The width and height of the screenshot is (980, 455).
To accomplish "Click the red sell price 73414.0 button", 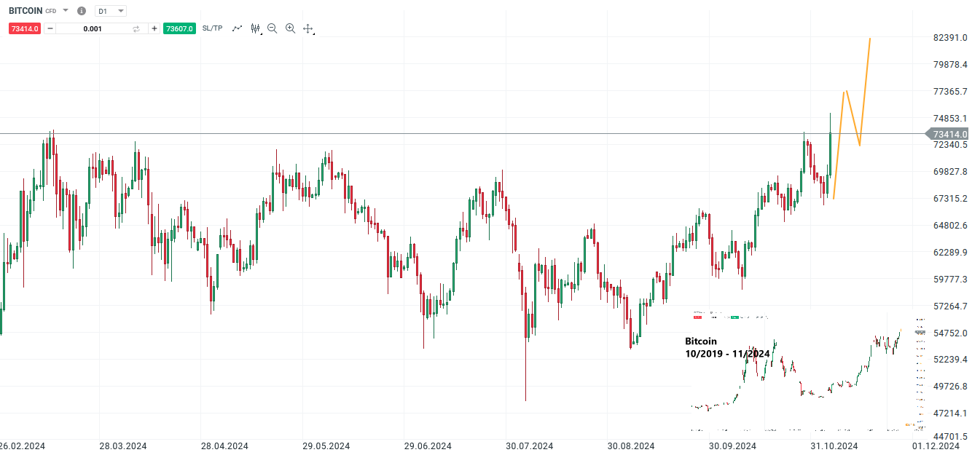I will point(23,28).
